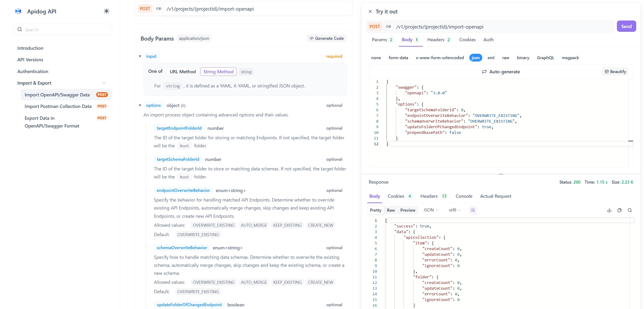The image size is (644, 309).
Task: Open the Authentication page
Action: click(x=33, y=71)
